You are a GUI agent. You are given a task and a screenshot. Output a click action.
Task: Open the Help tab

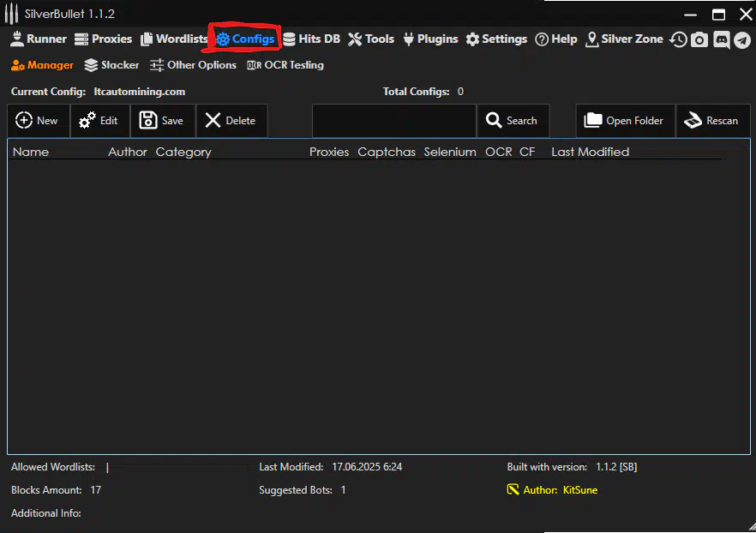pyautogui.click(x=556, y=39)
